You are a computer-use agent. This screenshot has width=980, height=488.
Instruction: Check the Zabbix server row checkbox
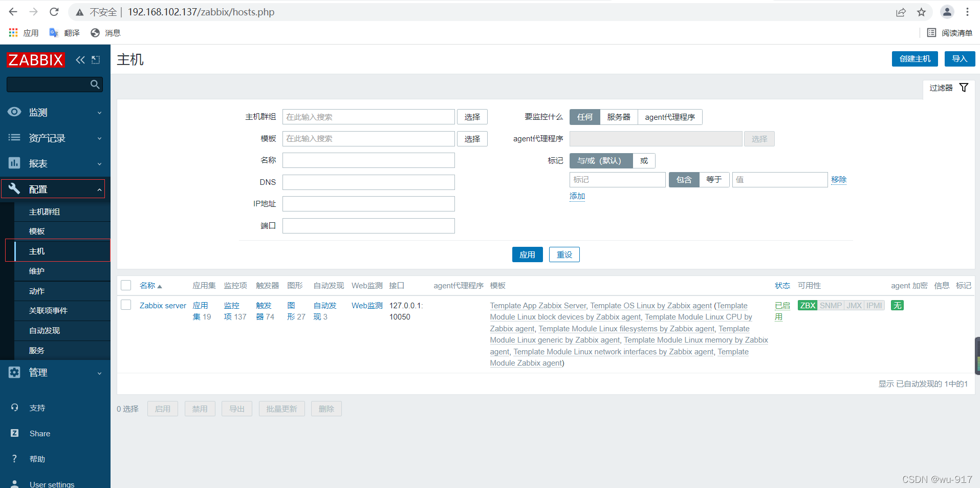[x=126, y=305]
